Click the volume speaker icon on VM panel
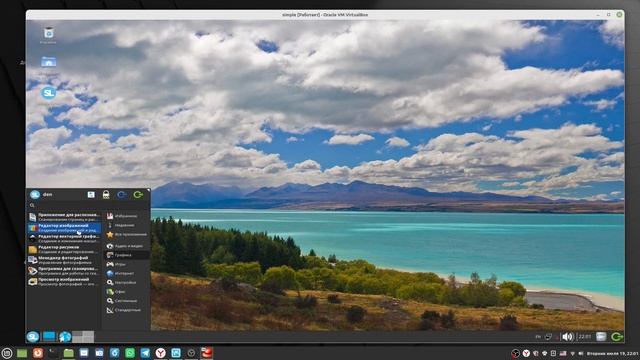640x360 pixels. pyautogui.click(x=567, y=337)
